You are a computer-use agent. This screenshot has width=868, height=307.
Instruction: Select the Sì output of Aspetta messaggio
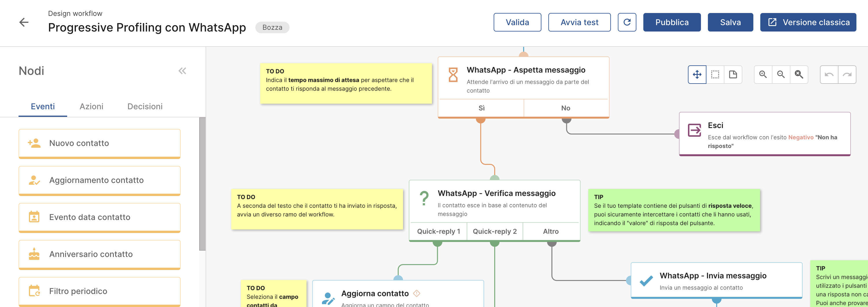(481, 108)
